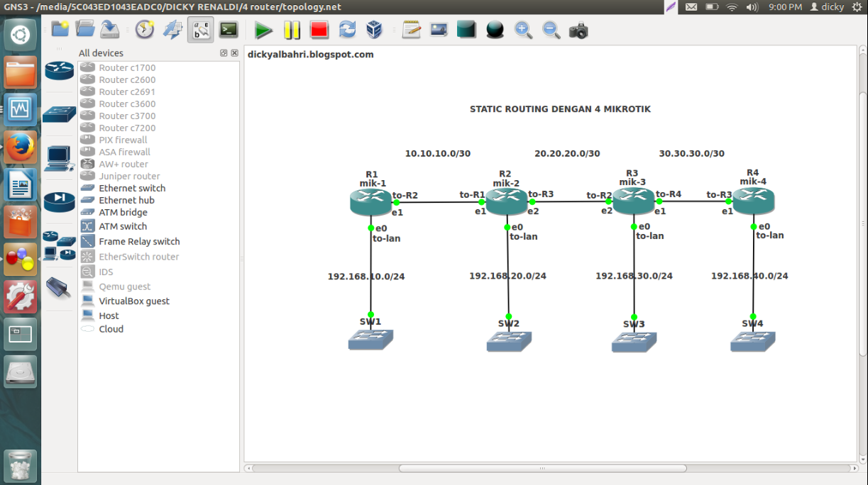Expand the routers flyout in the left sidebar
The height and width of the screenshot is (485, 868).
pos(59,72)
